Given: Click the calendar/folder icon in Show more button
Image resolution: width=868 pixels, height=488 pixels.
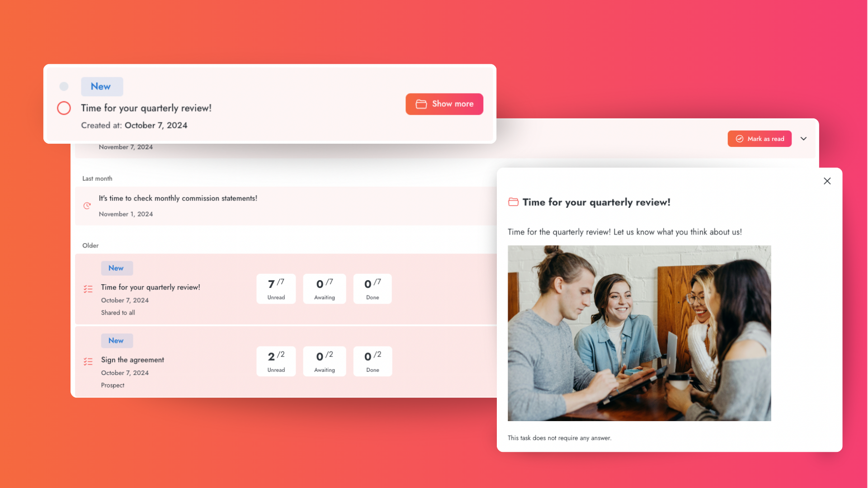Looking at the screenshot, I should (x=421, y=103).
